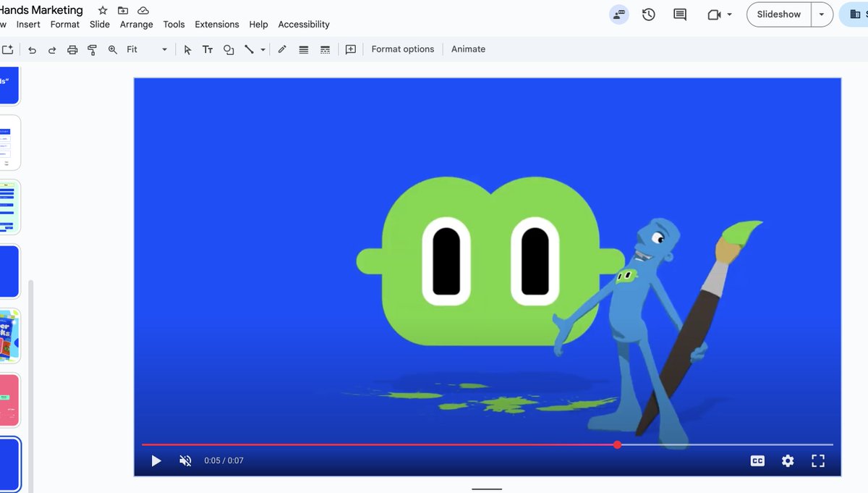
Task: Print the presentation icon
Action: pos(72,49)
